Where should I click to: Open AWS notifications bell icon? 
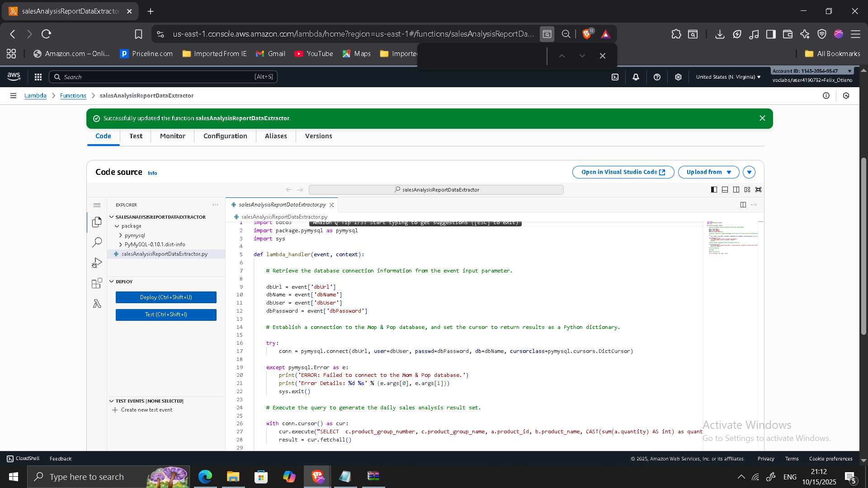coord(636,77)
